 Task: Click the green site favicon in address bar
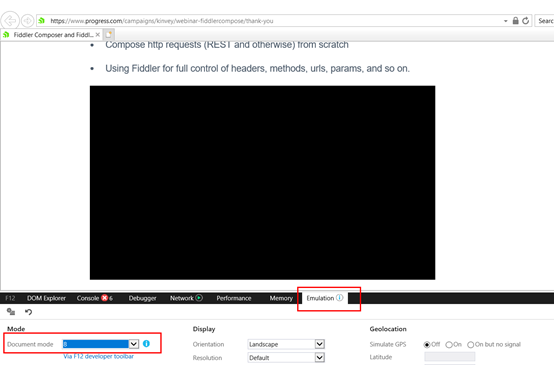[42, 20]
